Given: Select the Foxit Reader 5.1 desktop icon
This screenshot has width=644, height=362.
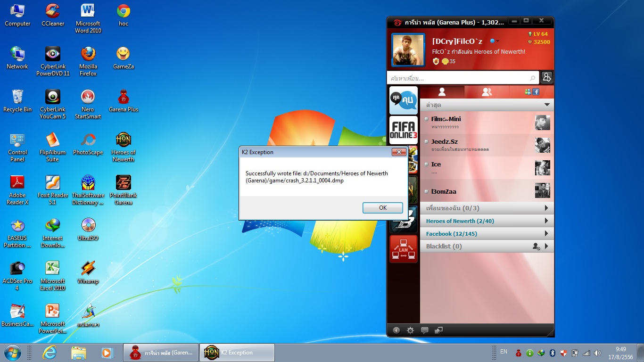Looking at the screenshot, I should coord(53,190).
